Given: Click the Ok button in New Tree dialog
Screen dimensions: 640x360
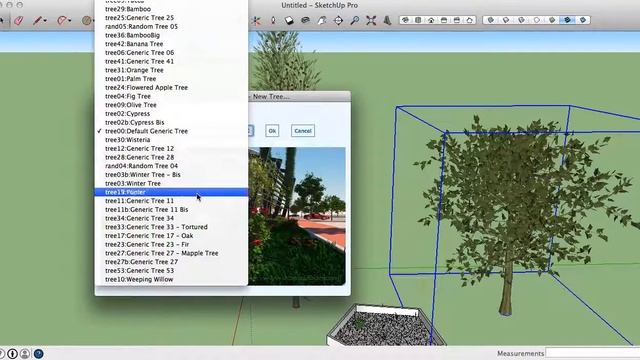Looking at the screenshot, I should pyautogui.click(x=272, y=131).
